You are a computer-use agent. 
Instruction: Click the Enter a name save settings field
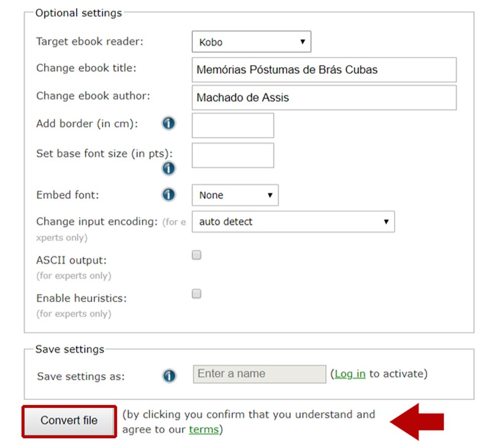pyautogui.click(x=259, y=373)
